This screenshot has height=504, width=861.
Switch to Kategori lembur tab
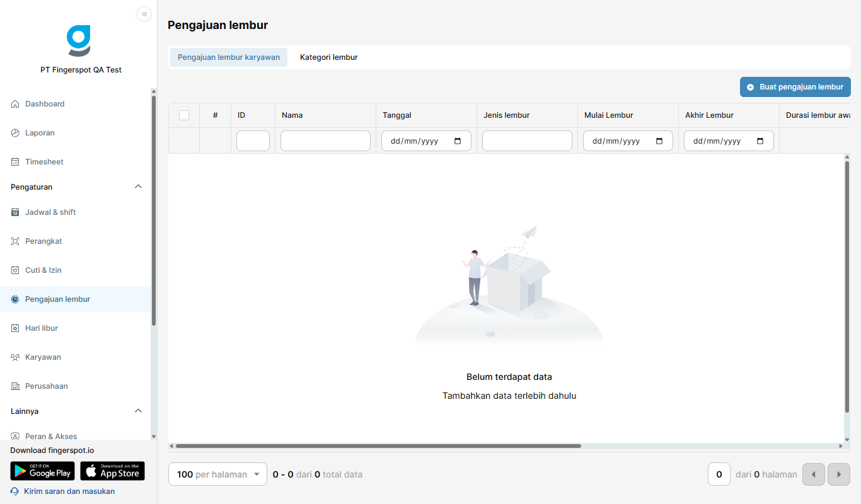coord(329,57)
